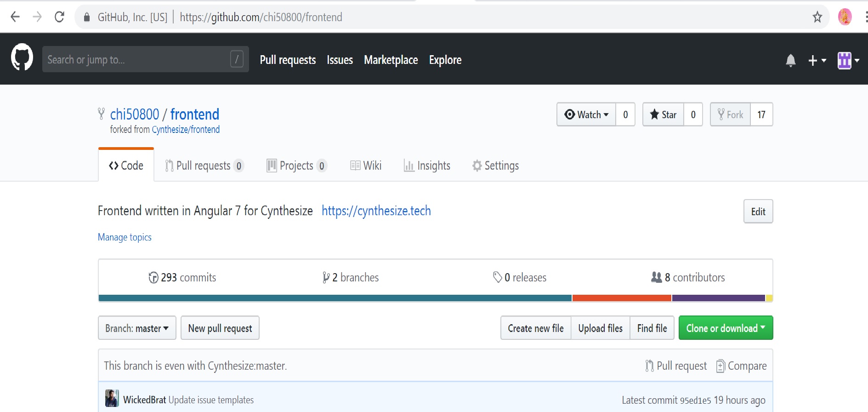The height and width of the screenshot is (412, 868).
Task: Click the purple language bar segment
Action: 718,298
